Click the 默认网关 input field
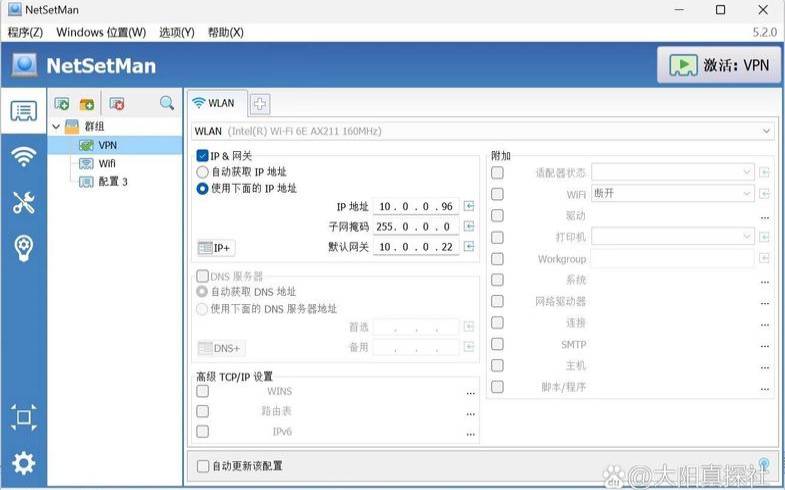785x490 pixels. [416, 247]
